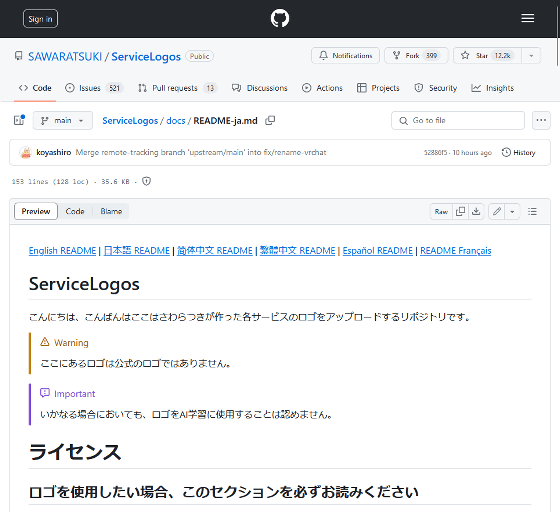Click the ServiceLogos heading
Screen dimensions: 560x512
coord(84,284)
